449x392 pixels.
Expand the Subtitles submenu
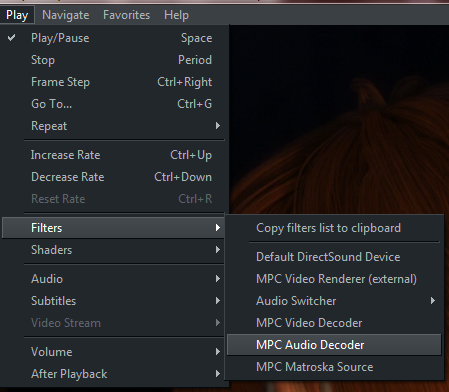coord(114,301)
